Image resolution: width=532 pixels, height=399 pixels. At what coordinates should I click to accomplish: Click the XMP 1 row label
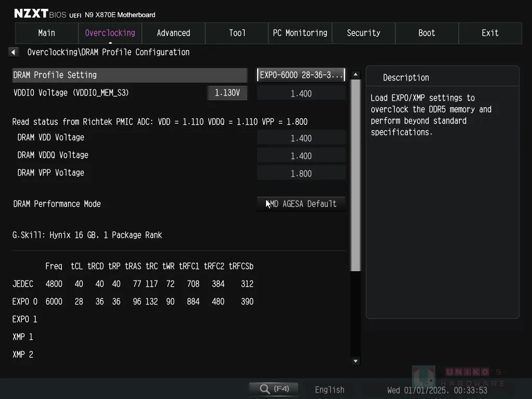(x=23, y=337)
